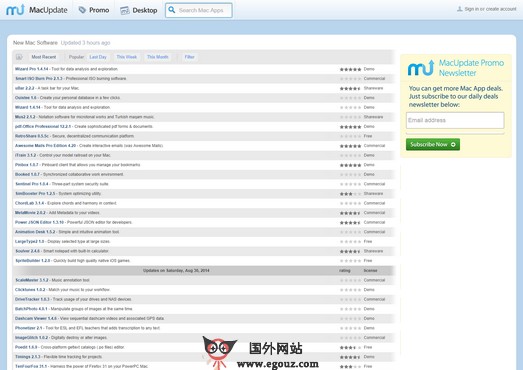Click the rating column header
This screenshot has height=370, width=523.
point(345,271)
